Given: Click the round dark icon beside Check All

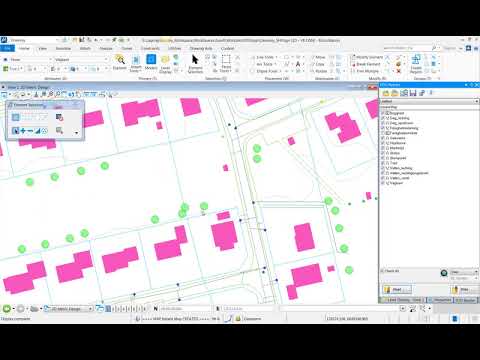Looking at the screenshot, I should [x=444, y=273].
